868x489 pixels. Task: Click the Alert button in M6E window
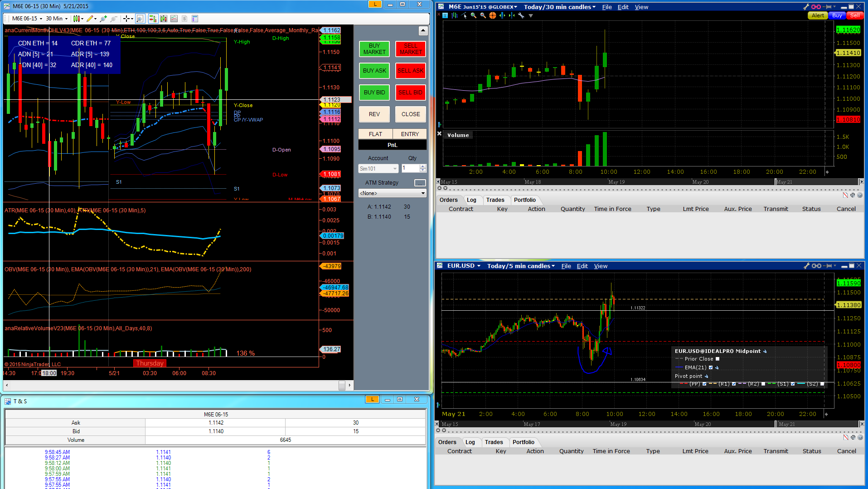[x=818, y=15]
